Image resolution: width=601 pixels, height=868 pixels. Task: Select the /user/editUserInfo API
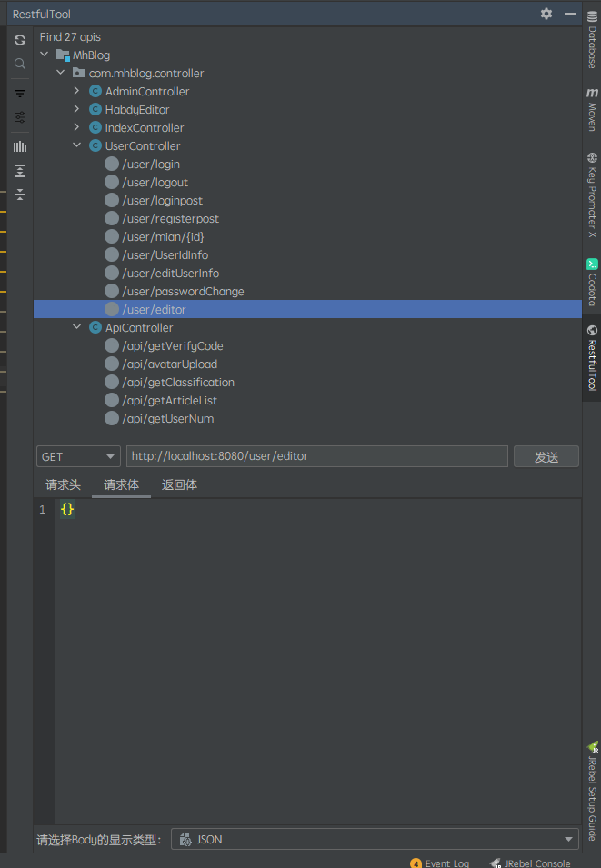(x=171, y=273)
